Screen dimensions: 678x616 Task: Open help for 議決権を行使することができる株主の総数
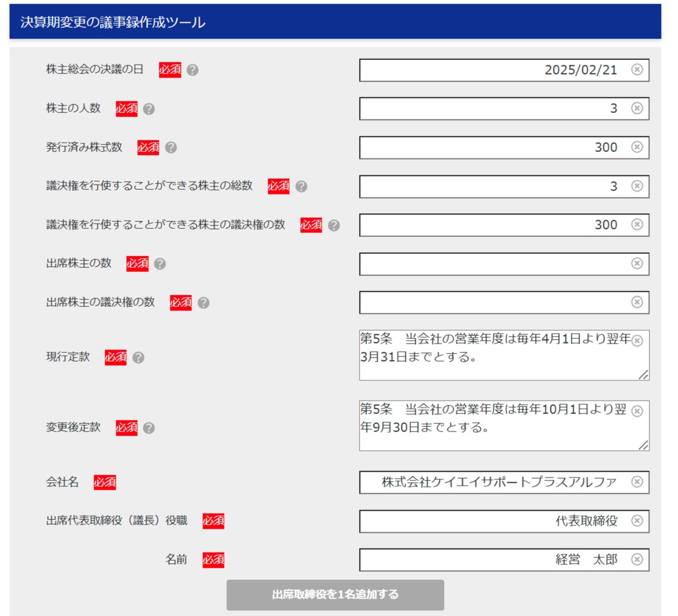pyautogui.click(x=301, y=186)
